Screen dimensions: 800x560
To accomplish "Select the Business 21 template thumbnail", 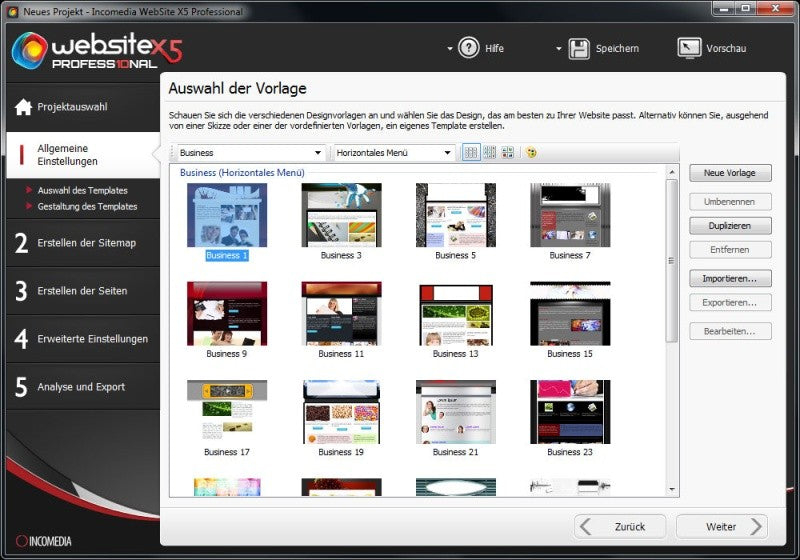I will tap(456, 412).
